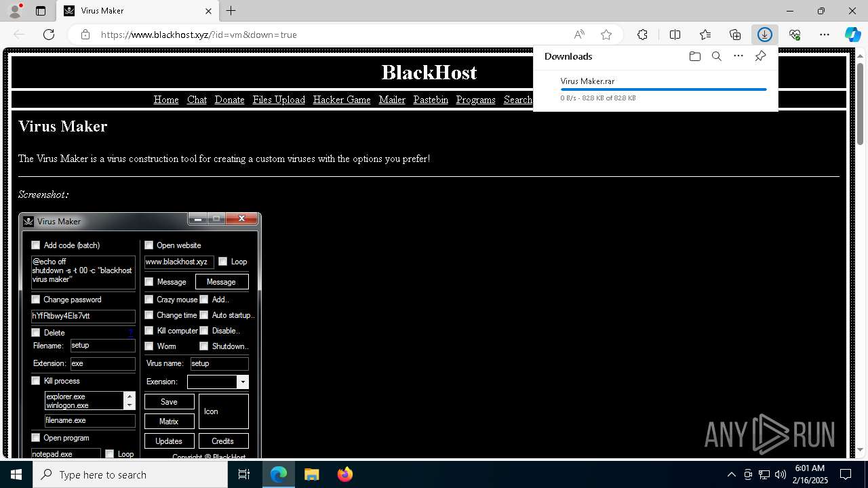Open the Extensions puzzle icon
The image size is (868, 488).
[642, 35]
